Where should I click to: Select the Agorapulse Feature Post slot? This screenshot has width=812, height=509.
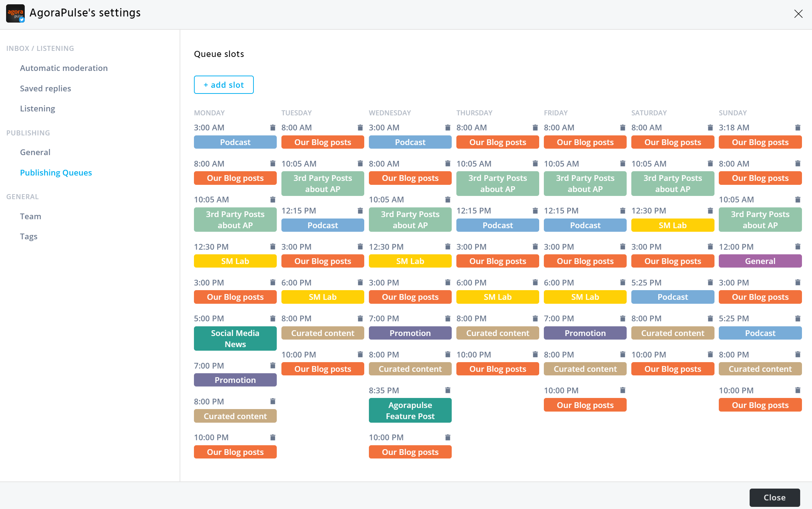click(410, 410)
